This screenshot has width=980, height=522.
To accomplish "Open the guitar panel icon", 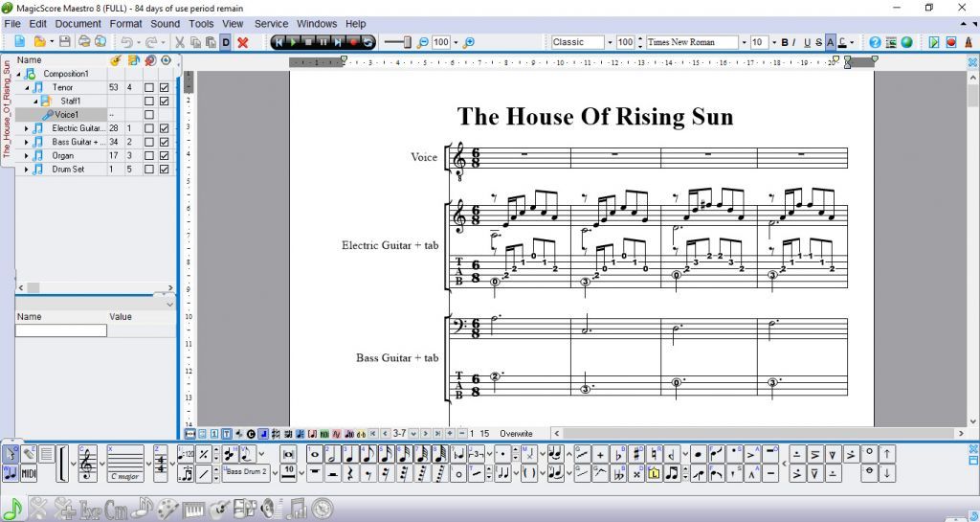I will pyautogui.click(x=220, y=509).
